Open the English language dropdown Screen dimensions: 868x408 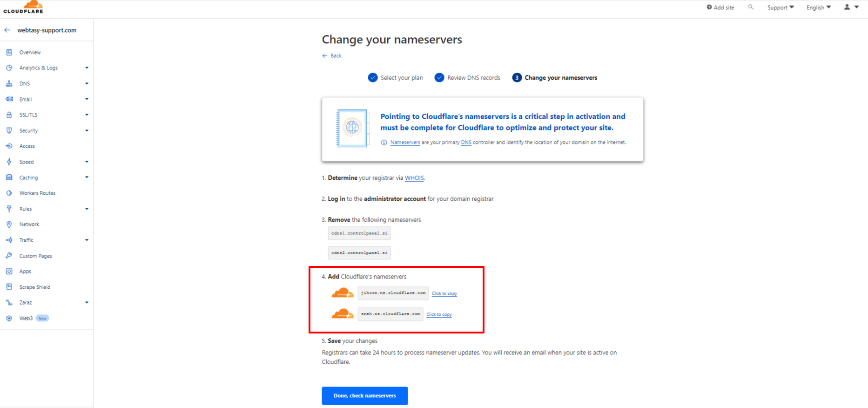(819, 7)
